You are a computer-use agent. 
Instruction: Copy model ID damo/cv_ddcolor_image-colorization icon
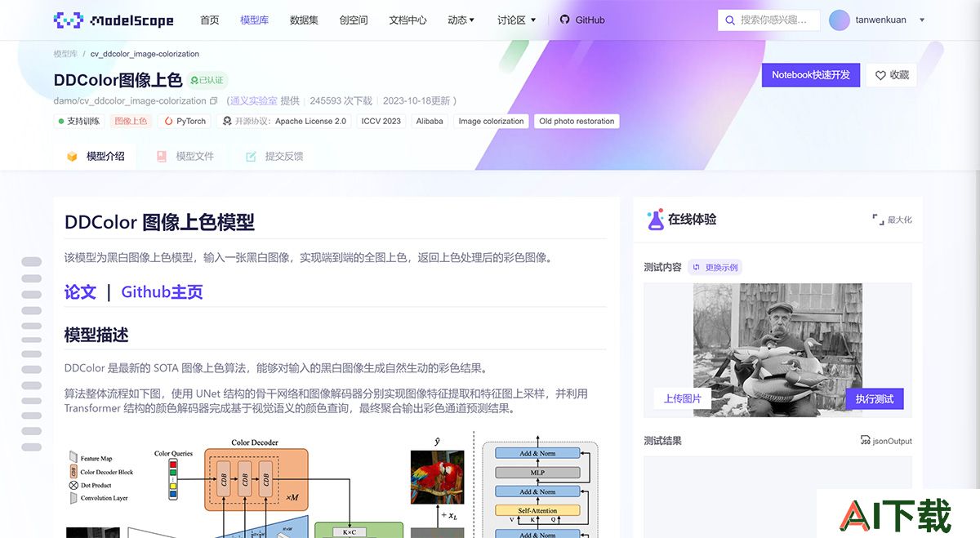click(x=214, y=101)
